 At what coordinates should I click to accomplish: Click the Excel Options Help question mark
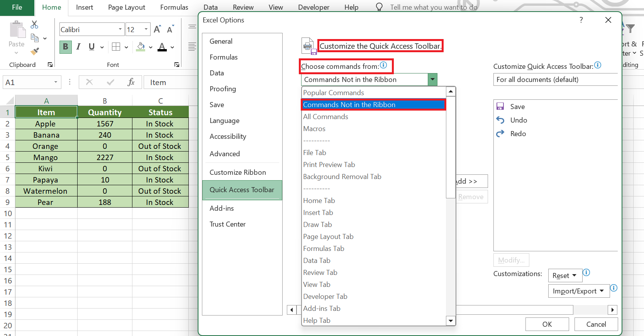tap(581, 20)
